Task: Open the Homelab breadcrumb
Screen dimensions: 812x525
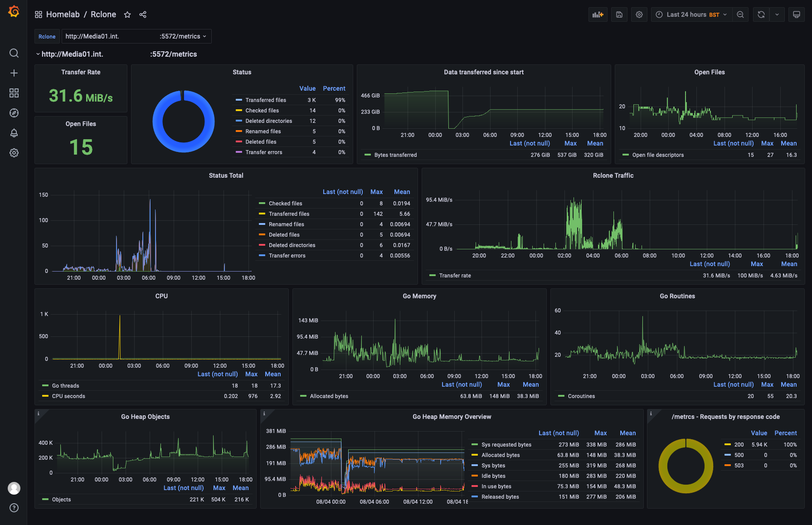Action: coord(63,14)
